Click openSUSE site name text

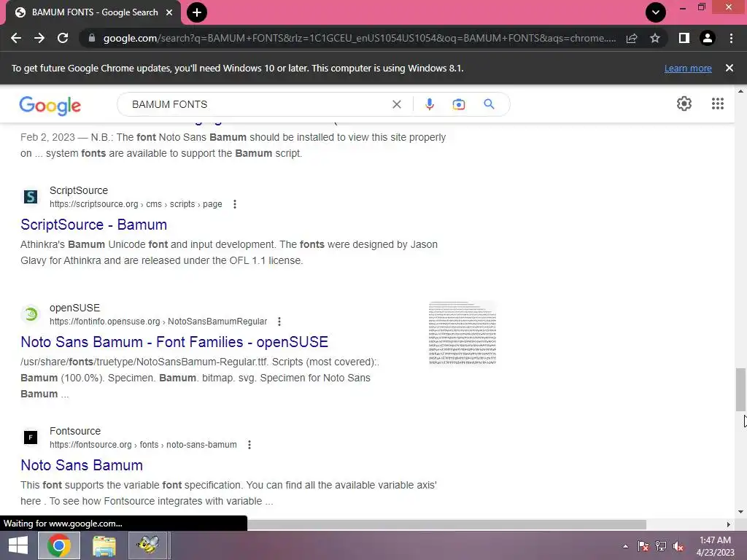pos(75,308)
